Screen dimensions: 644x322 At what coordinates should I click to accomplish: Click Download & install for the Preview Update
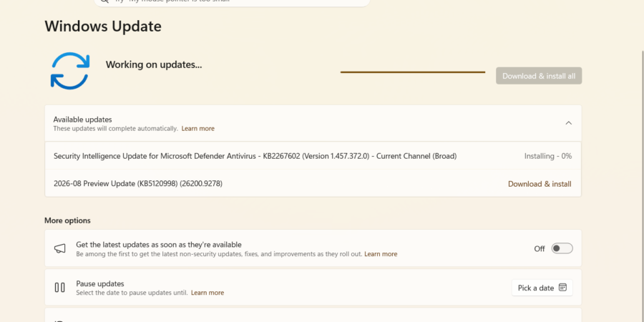click(540, 184)
